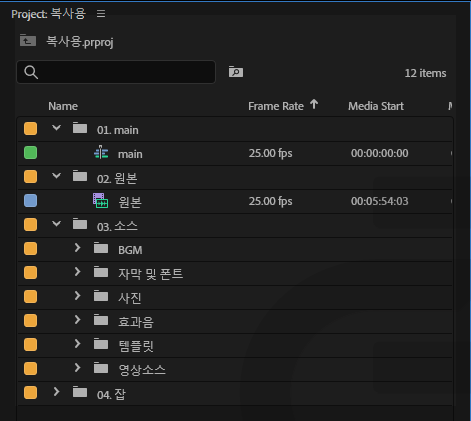Click the Frame Rate sort arrow

click(314, 105)
